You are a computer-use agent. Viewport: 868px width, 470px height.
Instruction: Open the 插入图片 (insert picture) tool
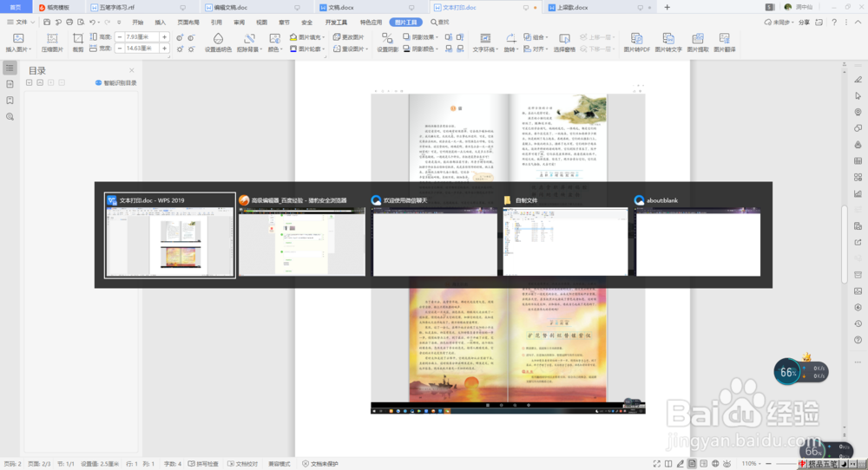click(x=18, y=42)
